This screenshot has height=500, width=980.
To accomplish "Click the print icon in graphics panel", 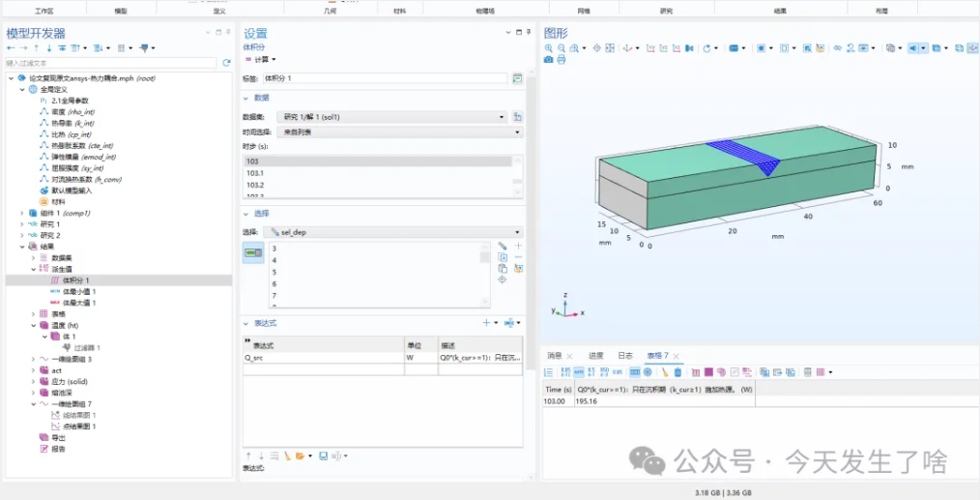I will pyautogui.click(x=562, y=59).
